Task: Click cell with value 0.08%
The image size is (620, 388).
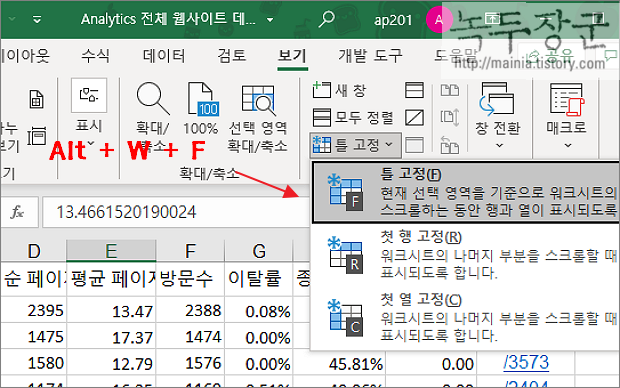Action: coord(259,310)
